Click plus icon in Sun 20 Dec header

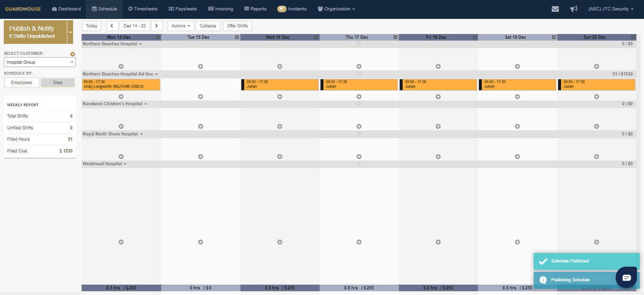pos(633,37)
